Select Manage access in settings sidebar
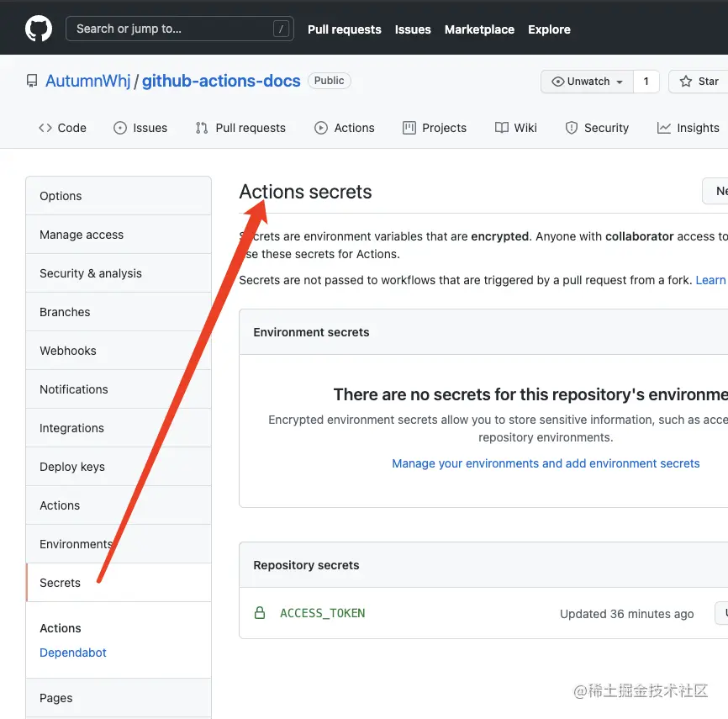 pyautogui.click(x=119, y=235)
